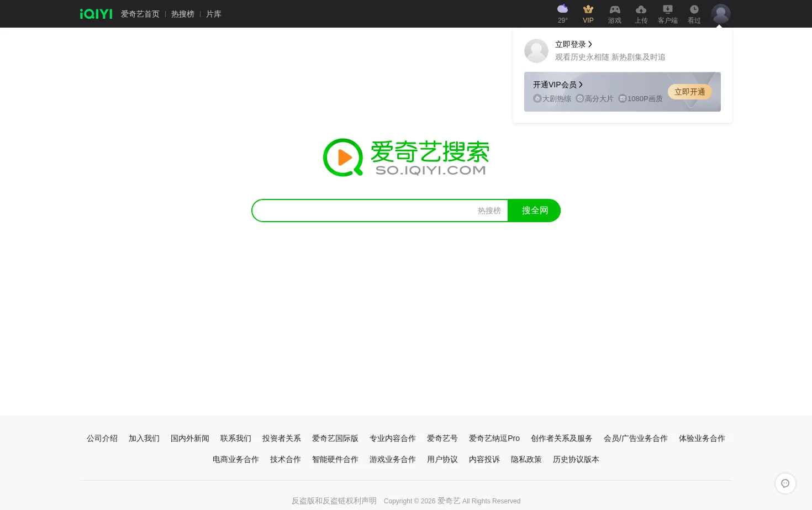The width and height of the screenshot is (812, 510).
Task: Open the 历史协议版本 footer link
Action: pos(576,459)
